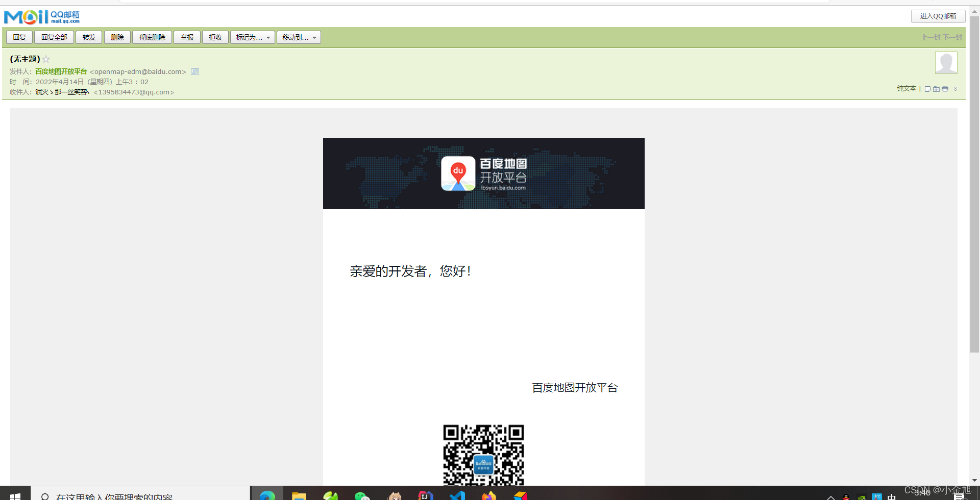Viewport: 980px width, 500px height.
Task: Click the recipient name 泯灭ゝ那一丝笑容丶
Action: [62, 92]
